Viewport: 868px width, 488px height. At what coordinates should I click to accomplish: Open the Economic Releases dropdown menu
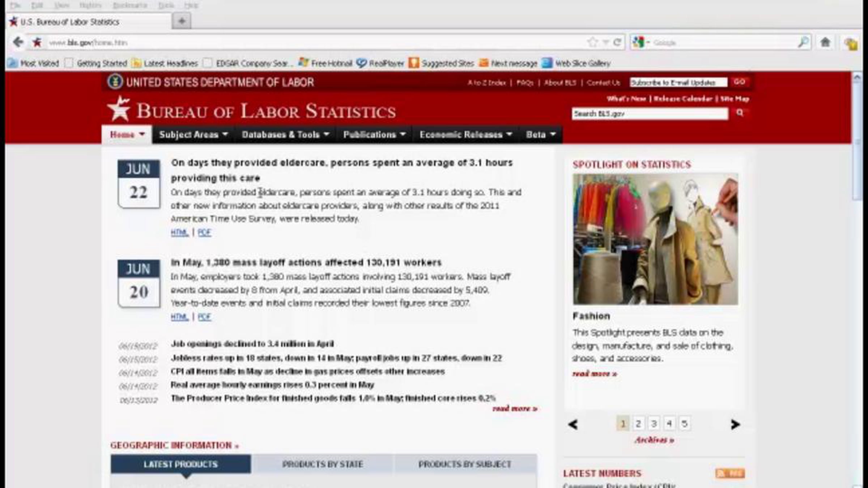click(465, 134)
